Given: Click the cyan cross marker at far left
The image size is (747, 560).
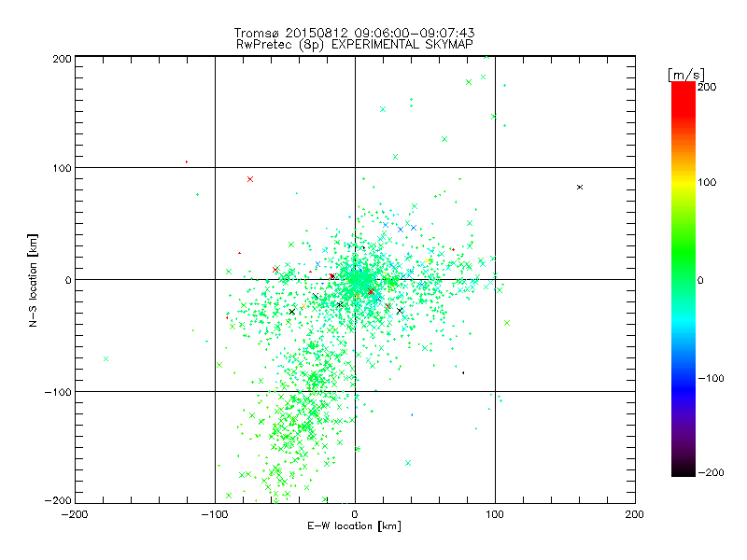Looking at the screenshot, I should [106, 358].
